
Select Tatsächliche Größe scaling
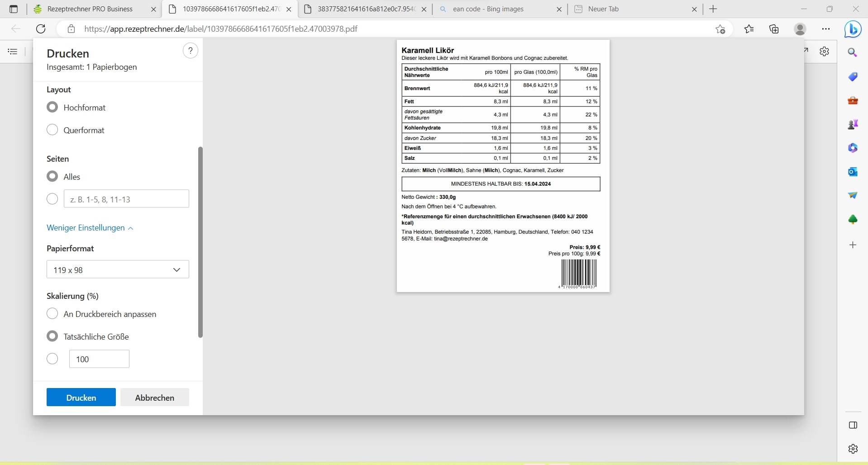52,336
